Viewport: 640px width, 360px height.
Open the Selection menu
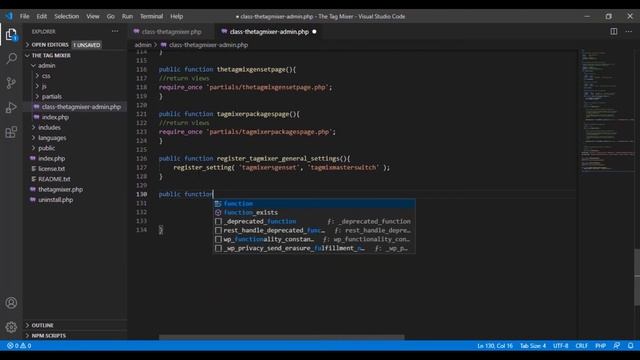(67, 16)
